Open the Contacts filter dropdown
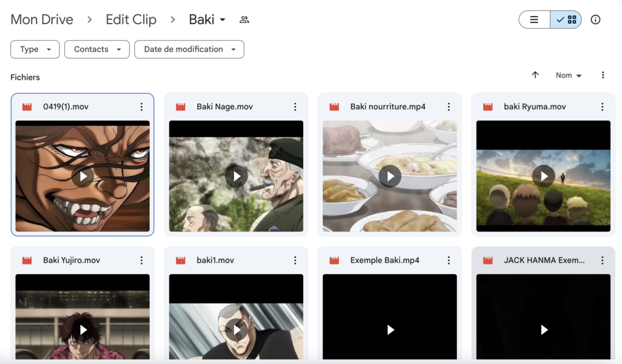 click(97, 50)
